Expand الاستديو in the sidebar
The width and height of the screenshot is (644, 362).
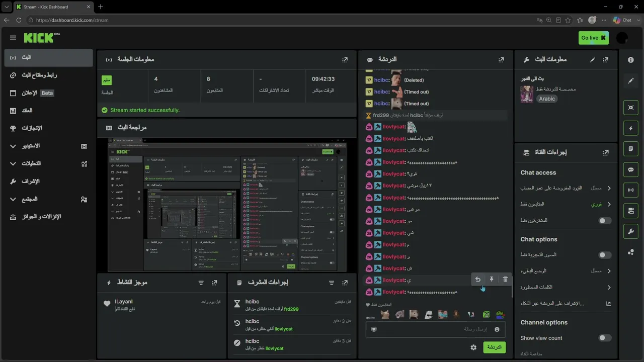(48, 146)
